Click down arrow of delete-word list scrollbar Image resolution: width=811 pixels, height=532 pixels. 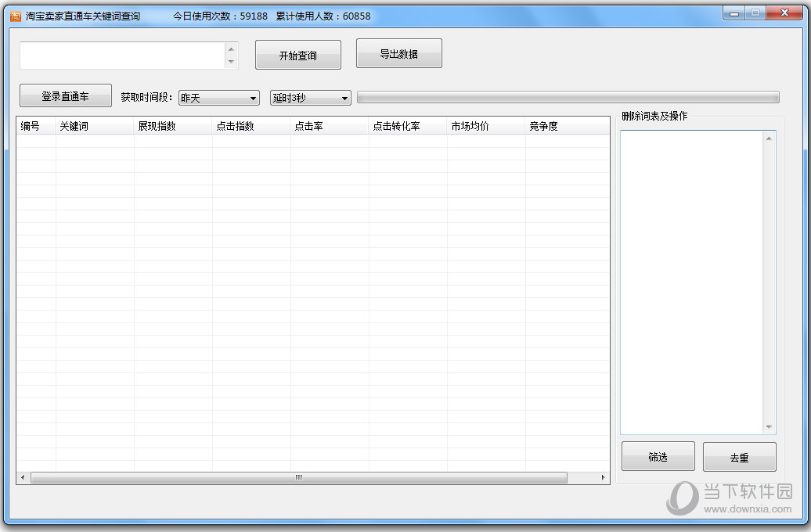click(769, 427)
